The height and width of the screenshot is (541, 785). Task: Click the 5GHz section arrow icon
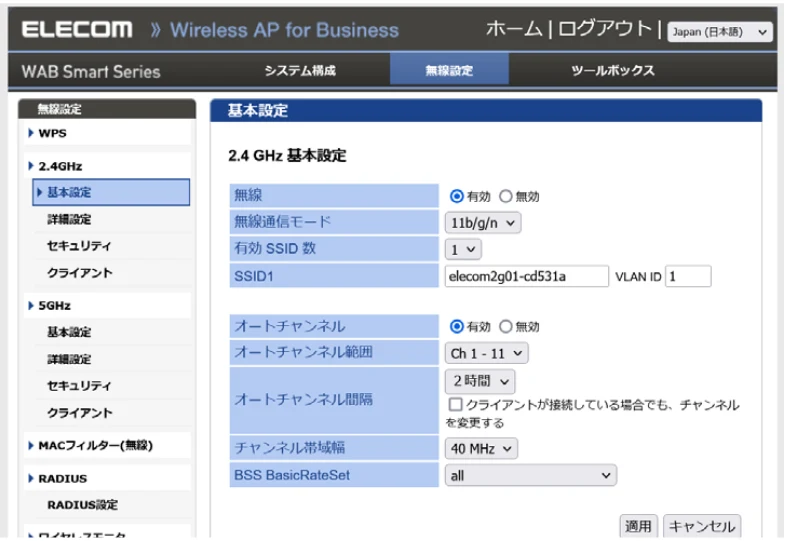[31, 306]
